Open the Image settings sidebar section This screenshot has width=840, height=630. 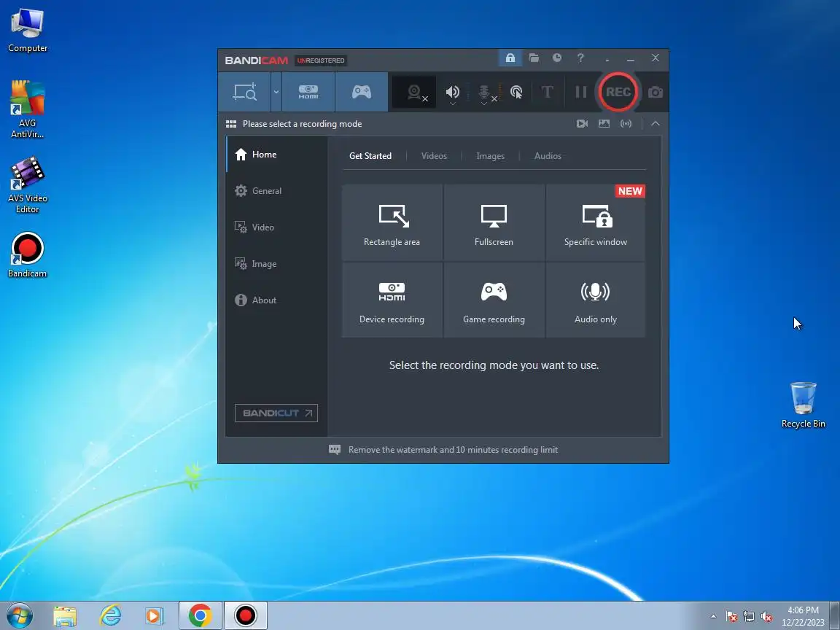pyautogui.click(x=277, y=263)
